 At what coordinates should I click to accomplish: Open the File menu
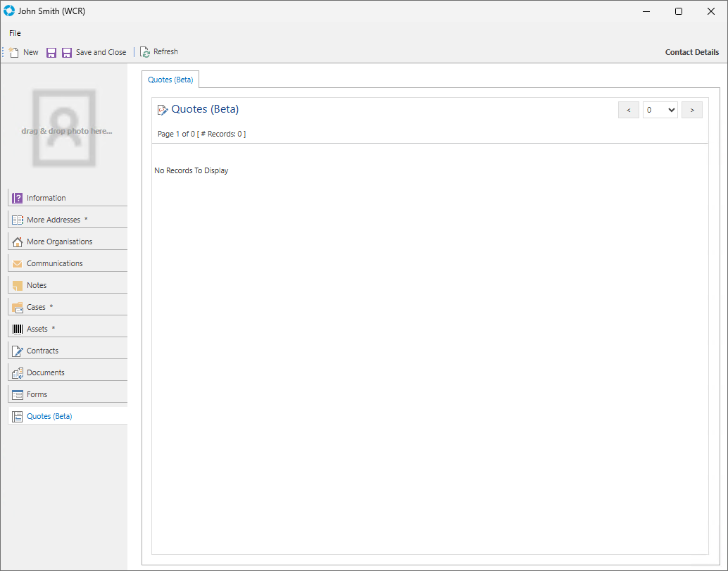coord(15,33)
